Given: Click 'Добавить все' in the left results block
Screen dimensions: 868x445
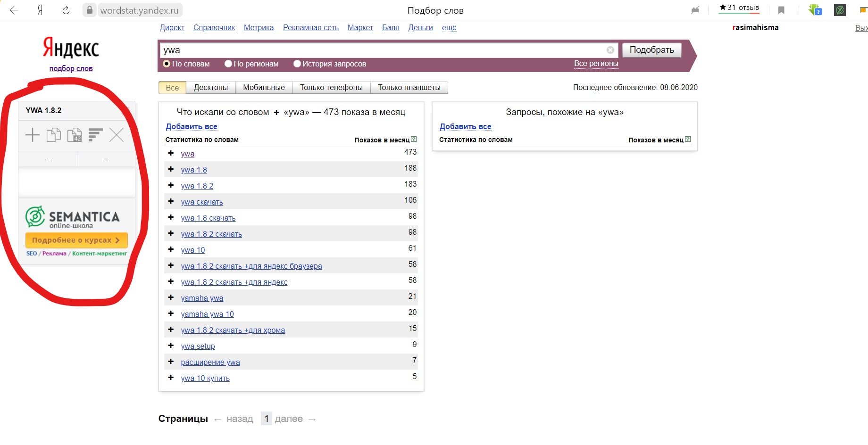Looking at the screenshot, I should click(192, 126).
